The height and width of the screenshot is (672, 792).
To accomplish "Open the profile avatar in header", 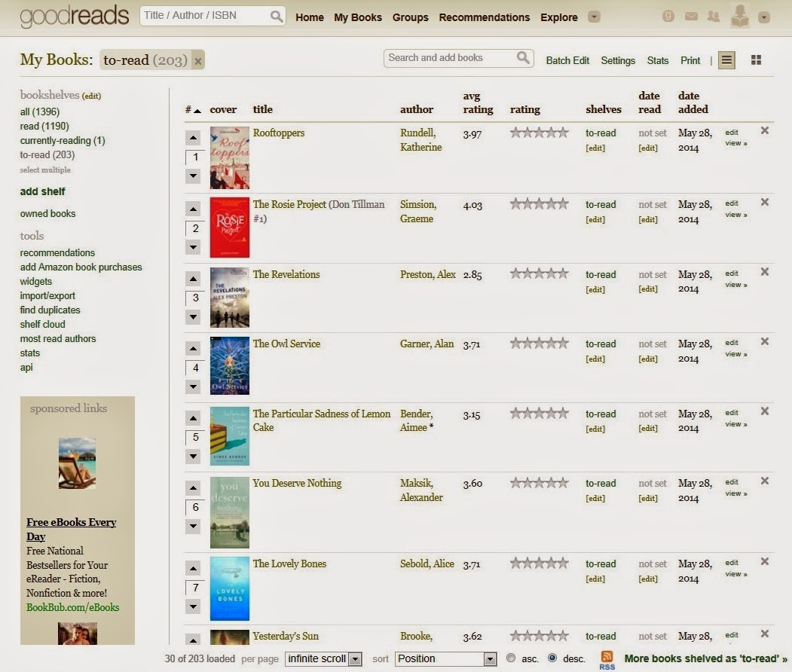I will (x=740, y=16).
